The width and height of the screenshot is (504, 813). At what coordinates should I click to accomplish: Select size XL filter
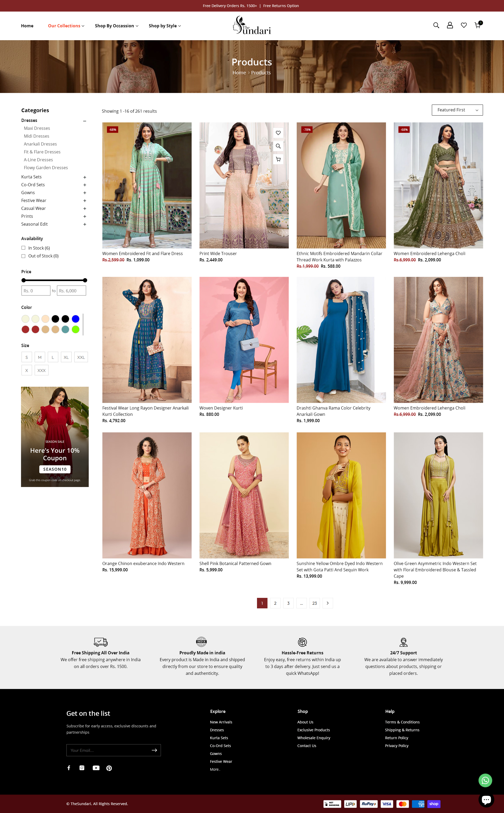tap(66, 357)
